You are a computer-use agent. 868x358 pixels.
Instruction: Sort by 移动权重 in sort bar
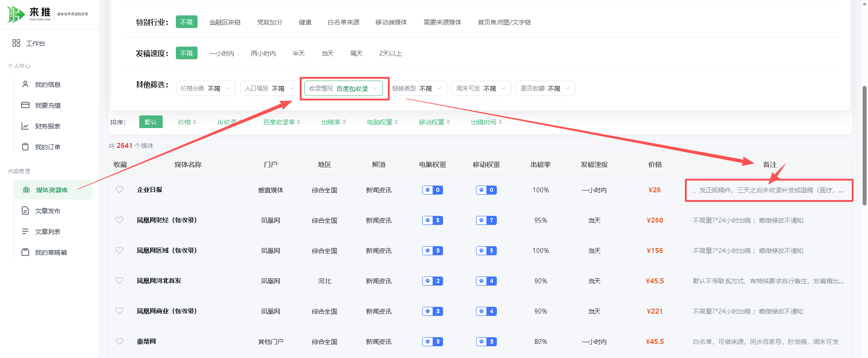[x=434, y=122]
